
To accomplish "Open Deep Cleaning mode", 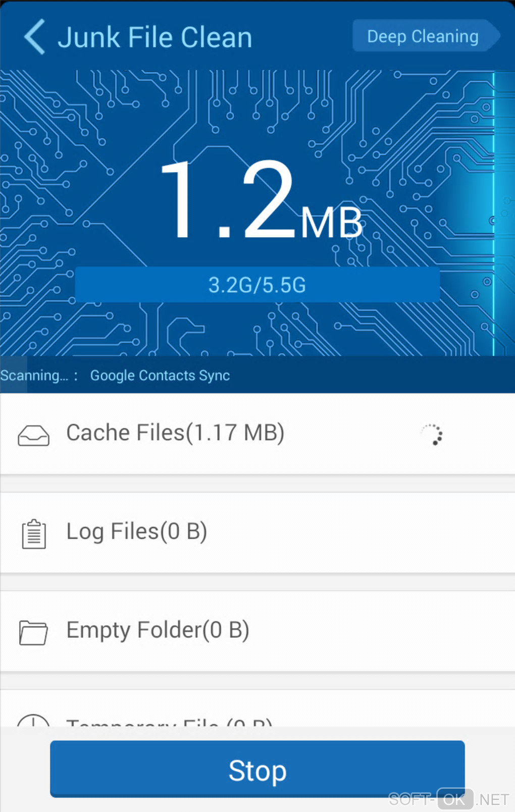I will click(424, 36).
